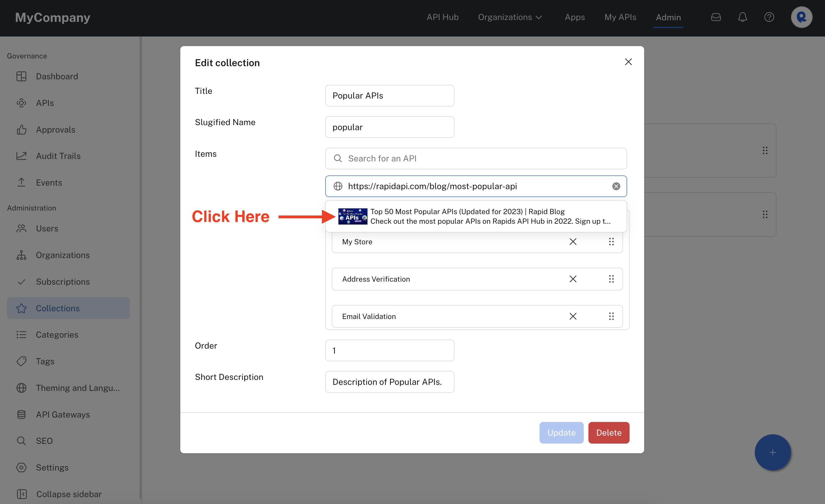
Task: Click the Delete button
Action: [609, 433]
